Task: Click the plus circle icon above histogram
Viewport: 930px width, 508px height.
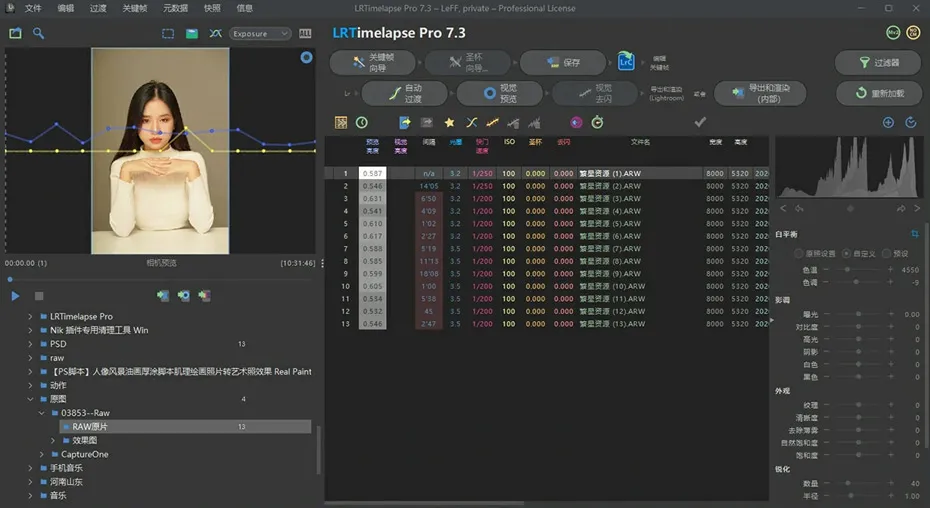Action: [x=888, y=122]
